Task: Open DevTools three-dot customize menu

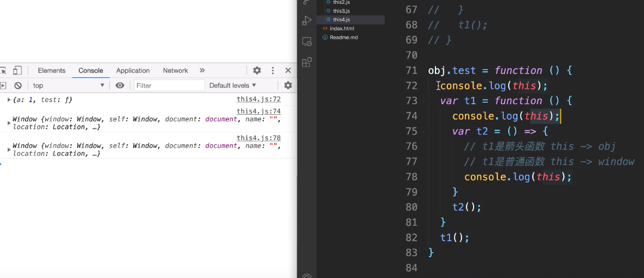Action: (273, 71)
